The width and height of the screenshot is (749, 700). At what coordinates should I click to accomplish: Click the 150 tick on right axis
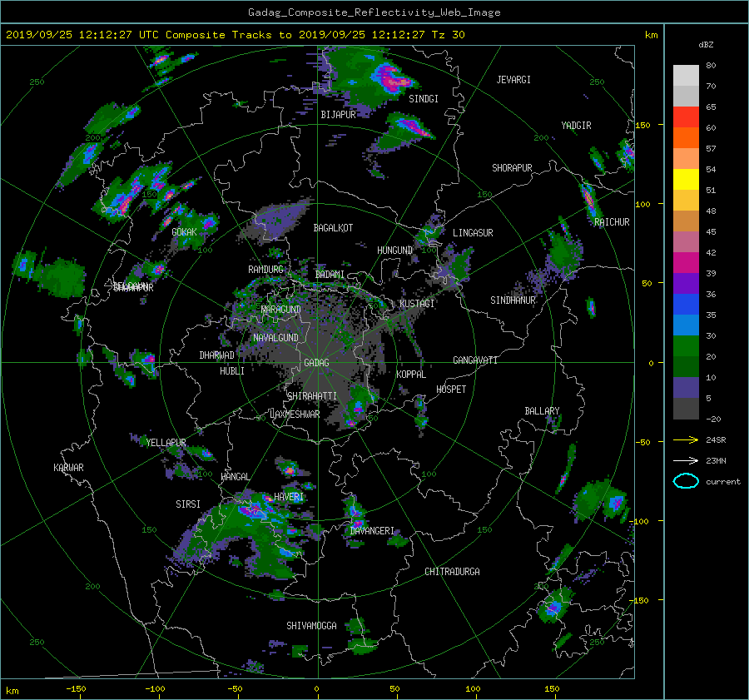pyautogui.click(x=642, y=125)
